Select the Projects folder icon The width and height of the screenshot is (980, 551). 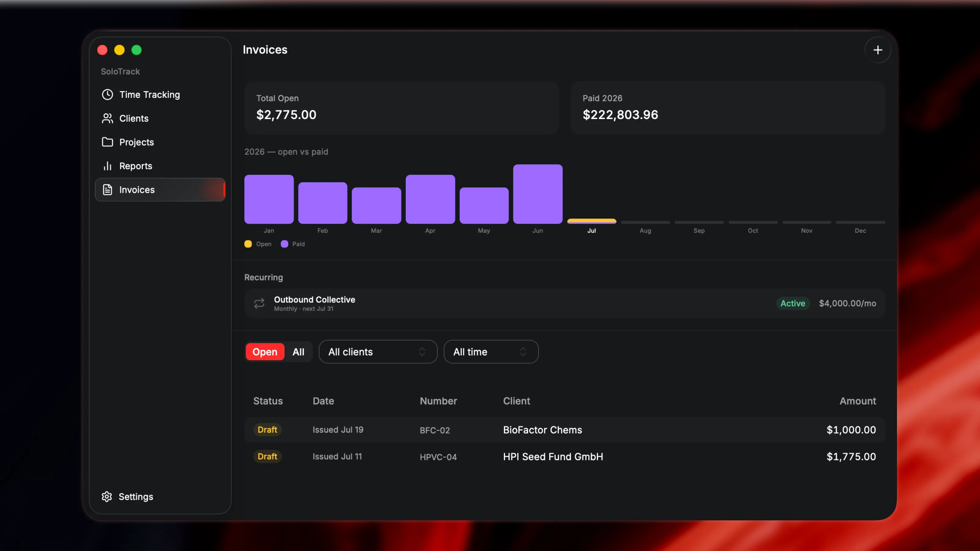[x=107, y=142]
